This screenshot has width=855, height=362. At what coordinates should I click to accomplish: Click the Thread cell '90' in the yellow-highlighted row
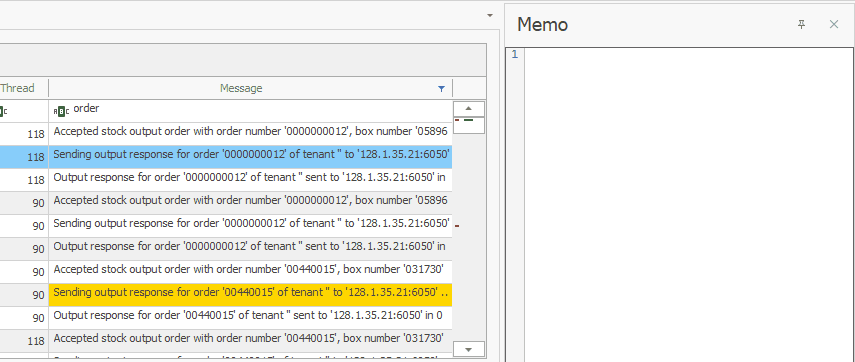(24, 295)
